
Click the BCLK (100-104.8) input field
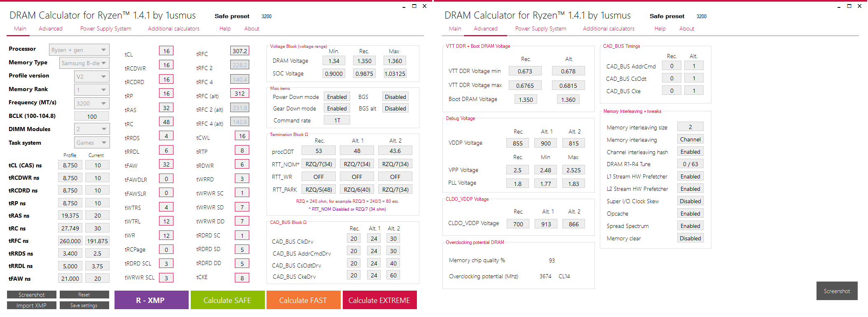tap(92, 116)
